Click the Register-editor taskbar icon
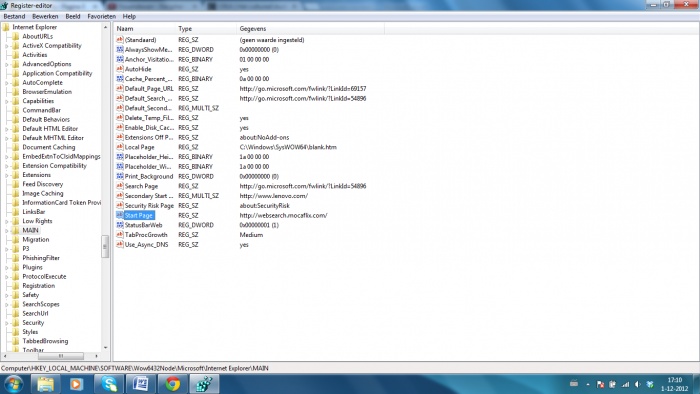Viewport: 700px width, 394px height. coord(204,384)
